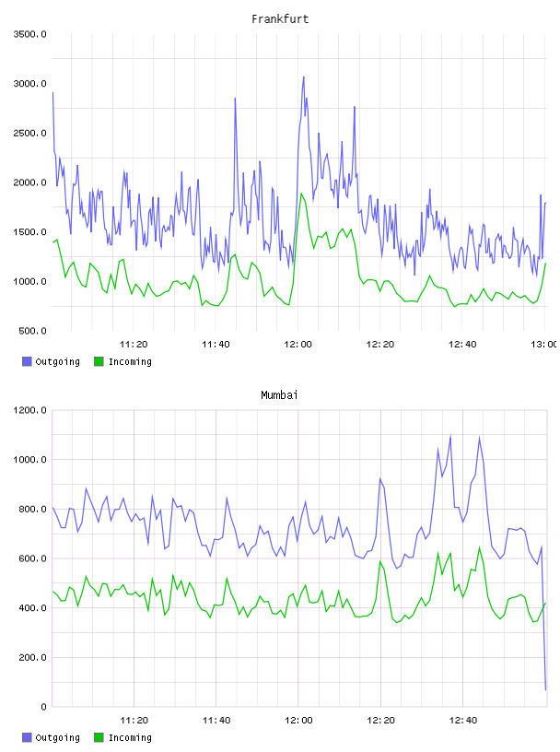Screen dimensions: 560x752
Task: Click the Incoming label in the Frankfurt legend
Action: (x=130, y=362)
